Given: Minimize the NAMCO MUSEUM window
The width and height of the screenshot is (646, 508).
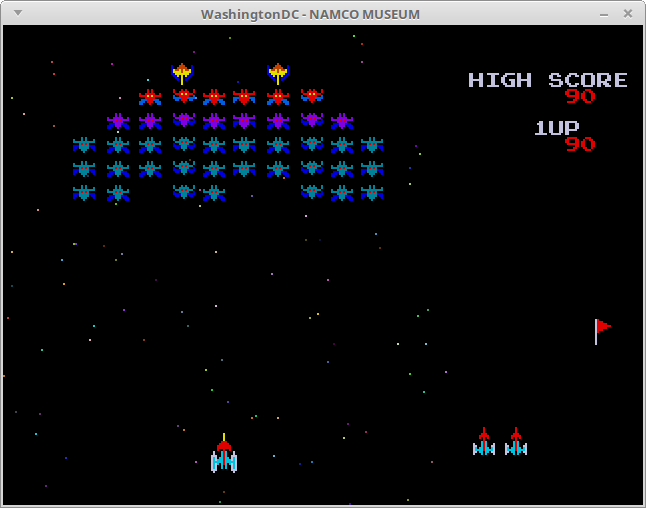Looking at the screenshot, I should [604, 14].
